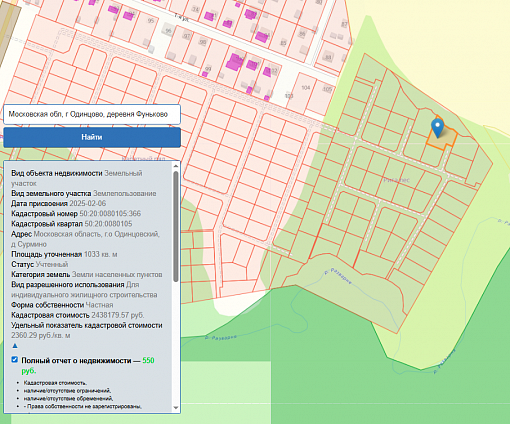Click the Кадастровый номер 50:20:0080105:366 value
This screenshot has width=510, height=424.
coord(110,213)
